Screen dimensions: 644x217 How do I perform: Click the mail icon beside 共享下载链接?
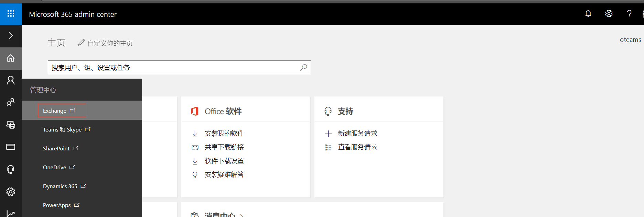pos(195,148)
